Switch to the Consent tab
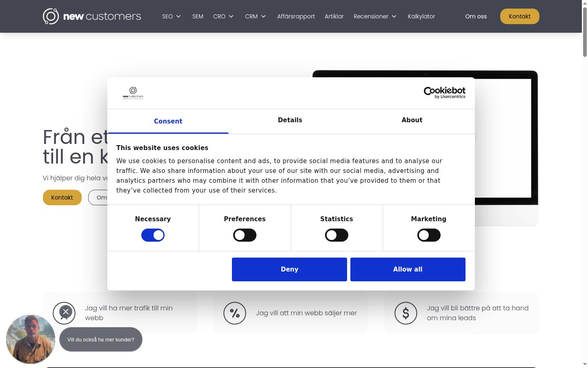Screen dimensions: 588x368 (x=168, y=121)
